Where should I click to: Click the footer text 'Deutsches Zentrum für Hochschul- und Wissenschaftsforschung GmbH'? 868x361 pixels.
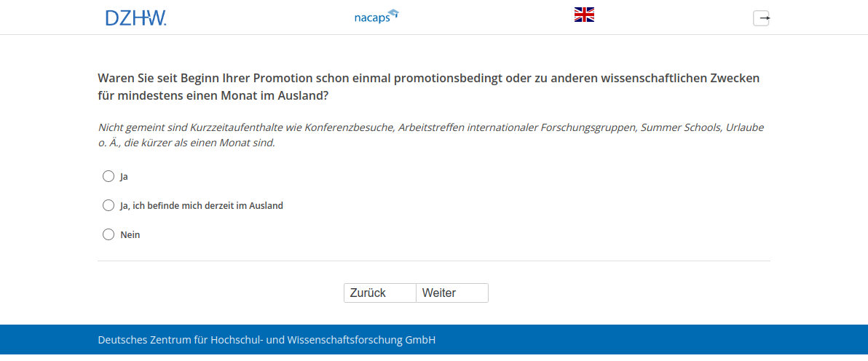(x=267, y=340)
